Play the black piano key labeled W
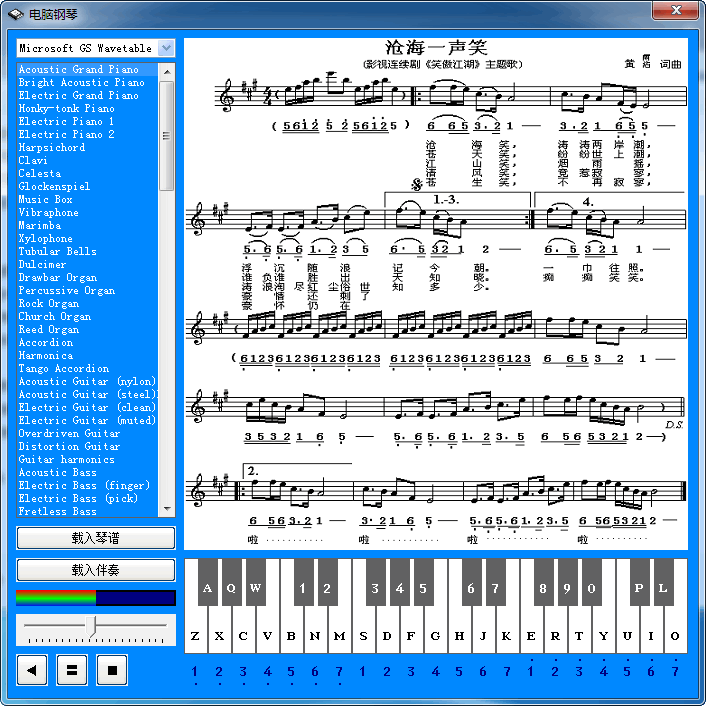This screenshot has width=706, height=706. (x=255, y=582)
